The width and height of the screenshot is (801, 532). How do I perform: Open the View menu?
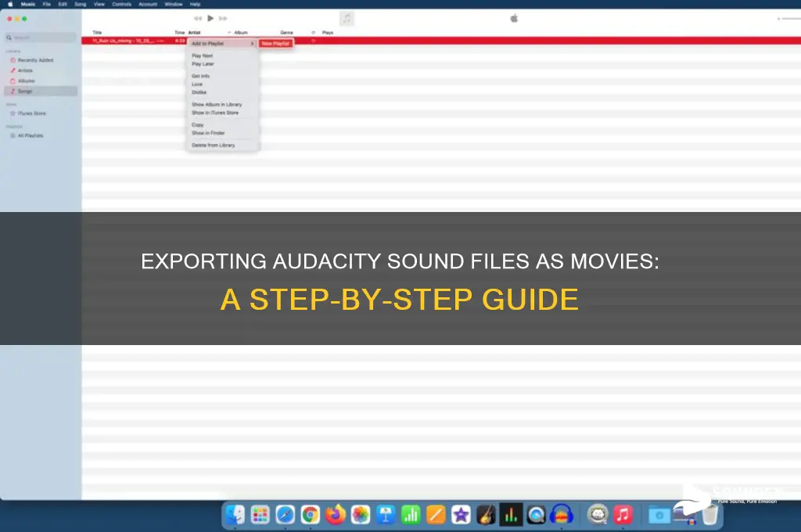(99, 4)
